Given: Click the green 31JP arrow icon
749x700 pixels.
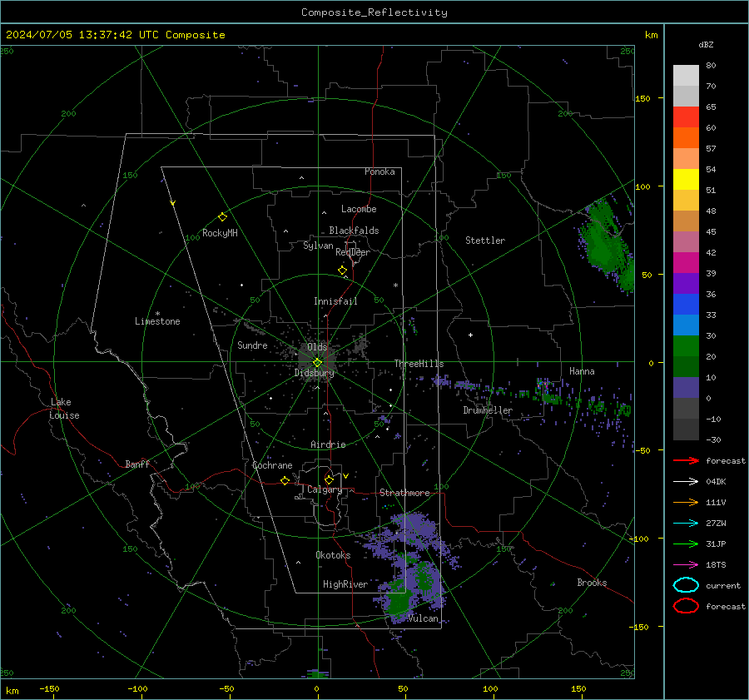Looking at the screenshot, I should (x=686, y=544).
